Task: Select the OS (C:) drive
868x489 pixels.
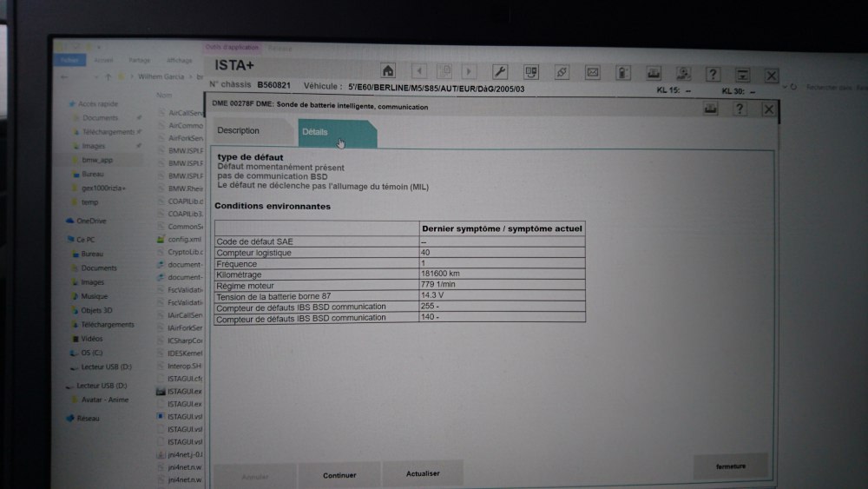Action: (x=91, y=353)
